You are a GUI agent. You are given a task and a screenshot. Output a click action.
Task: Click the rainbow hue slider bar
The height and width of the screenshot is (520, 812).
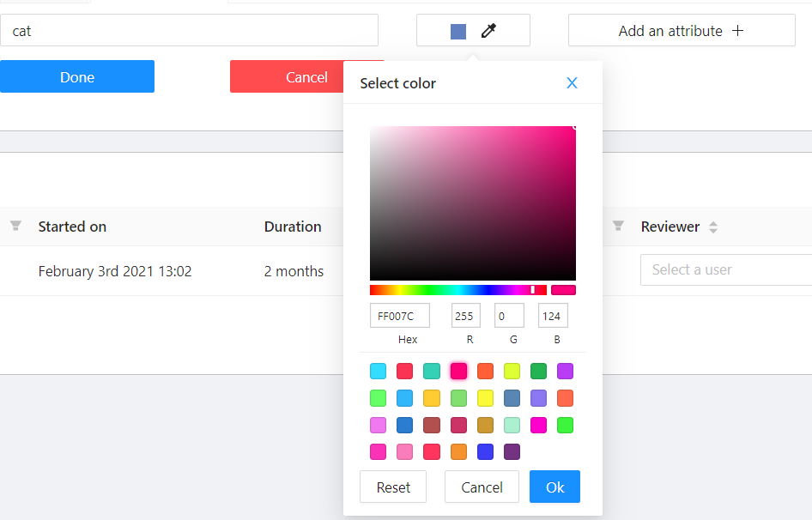458,290
